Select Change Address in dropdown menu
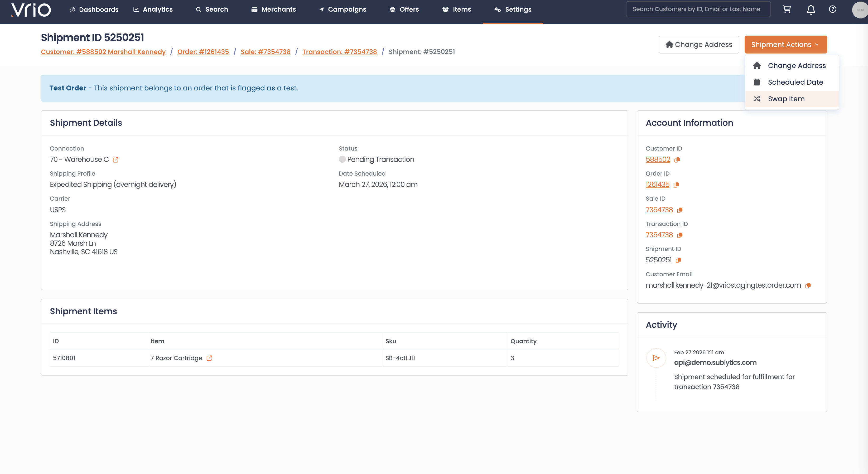 796,66
